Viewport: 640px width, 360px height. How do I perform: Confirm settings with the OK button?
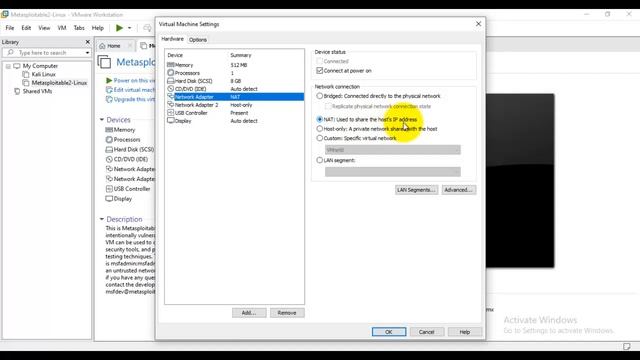tap(389, 332)
